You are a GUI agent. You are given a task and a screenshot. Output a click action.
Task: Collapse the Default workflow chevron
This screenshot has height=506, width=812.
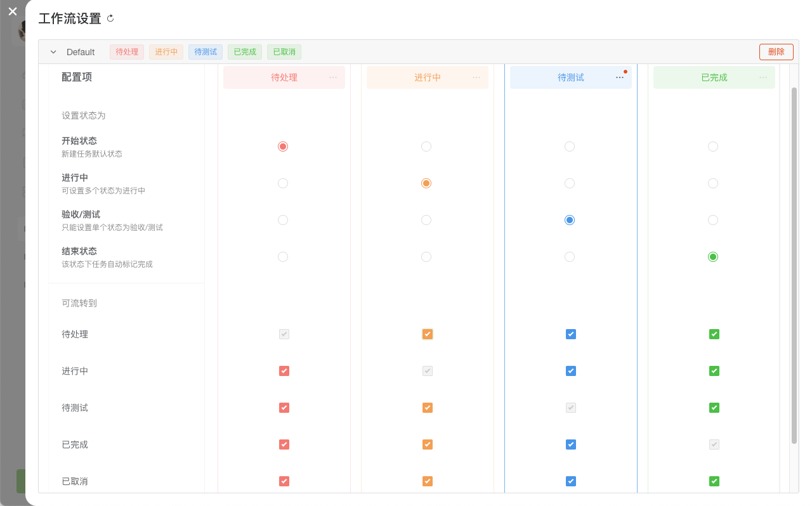pyautogui.click(x=53, y=52)
